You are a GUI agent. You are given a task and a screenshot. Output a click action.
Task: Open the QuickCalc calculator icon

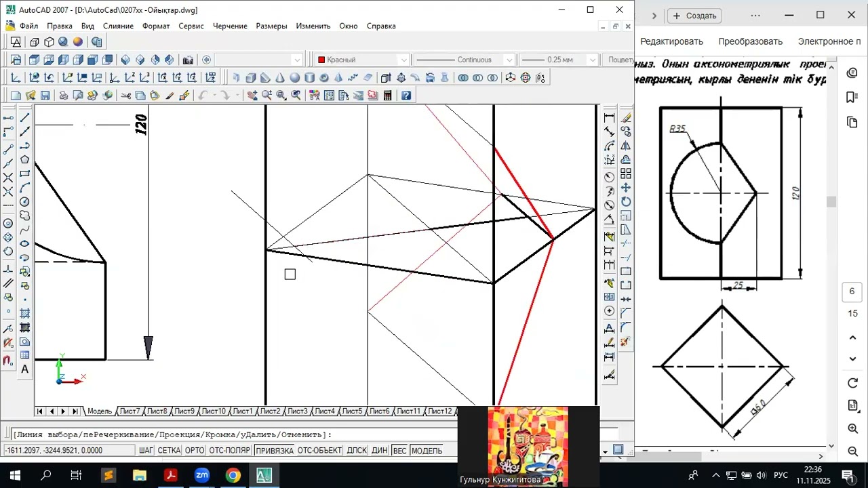(387, 96)
